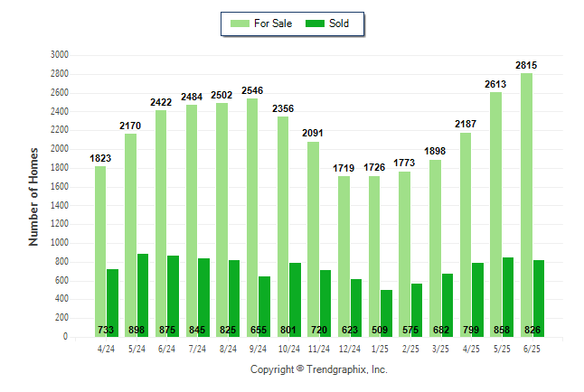Select the 5/24 Sold bar labeled 898
The image size is (584, 392).
click(x=143, y=295)
